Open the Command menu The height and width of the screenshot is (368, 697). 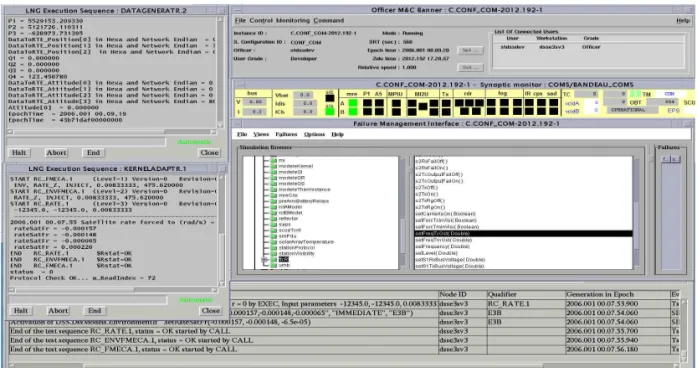pyautogui.click(x=328, y=20)
